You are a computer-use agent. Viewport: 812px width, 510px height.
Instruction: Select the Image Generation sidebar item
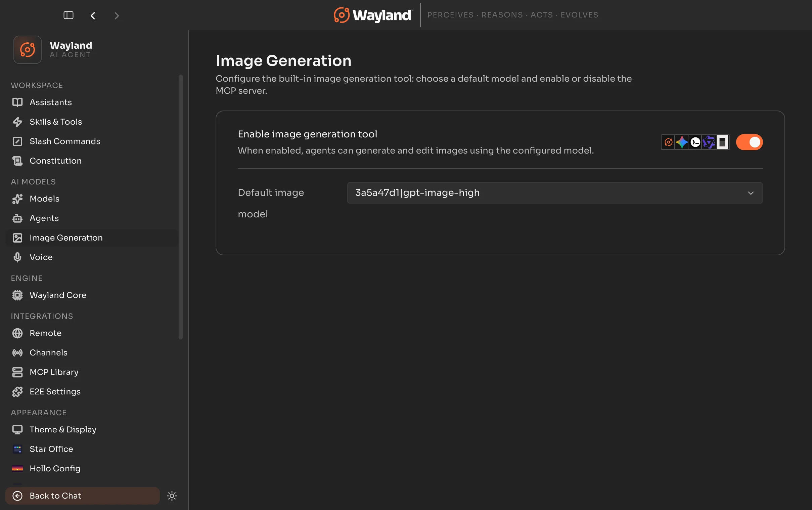[92, 238]
